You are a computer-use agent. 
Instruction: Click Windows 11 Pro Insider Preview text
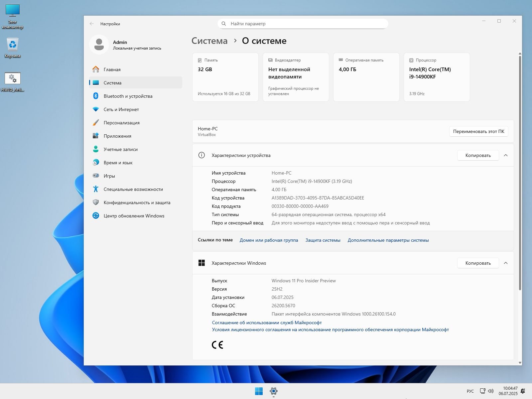coord(304,281)
